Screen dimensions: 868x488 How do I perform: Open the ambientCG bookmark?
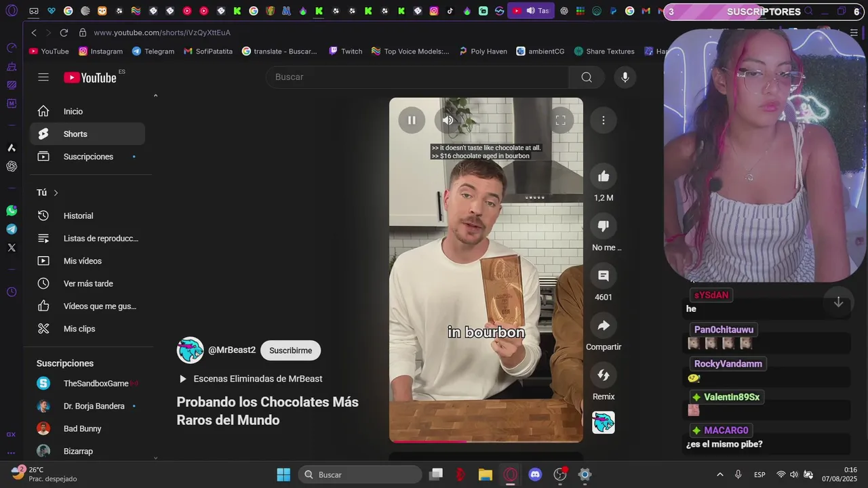click(x=540, y=51)
